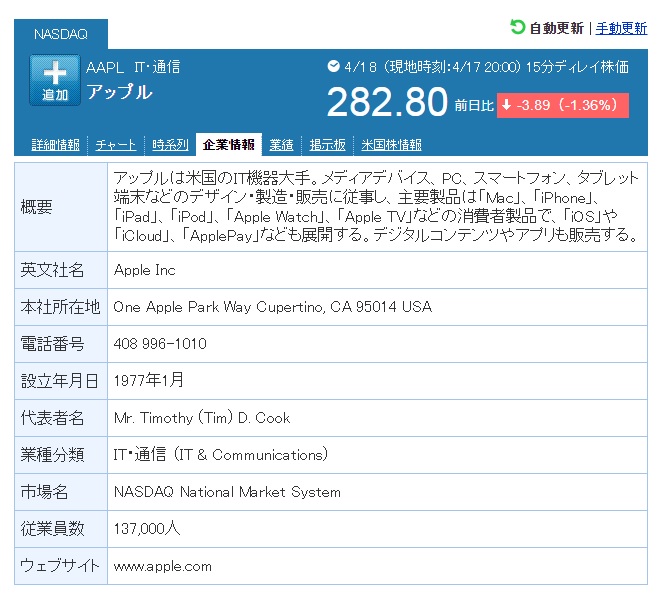Click the -3.89 (-1.36%) change badge

point(563,105)
